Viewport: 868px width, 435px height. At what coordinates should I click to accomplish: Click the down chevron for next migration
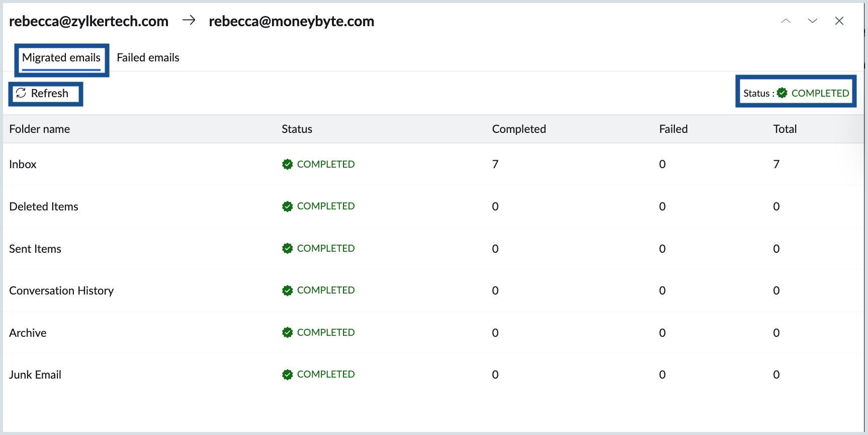[x=813, y=21]
